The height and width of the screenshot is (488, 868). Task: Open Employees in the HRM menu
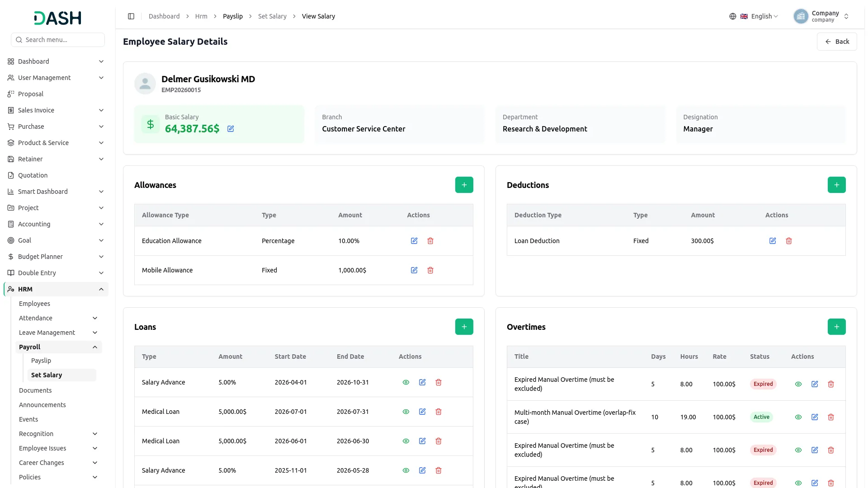tap(34, 304)
